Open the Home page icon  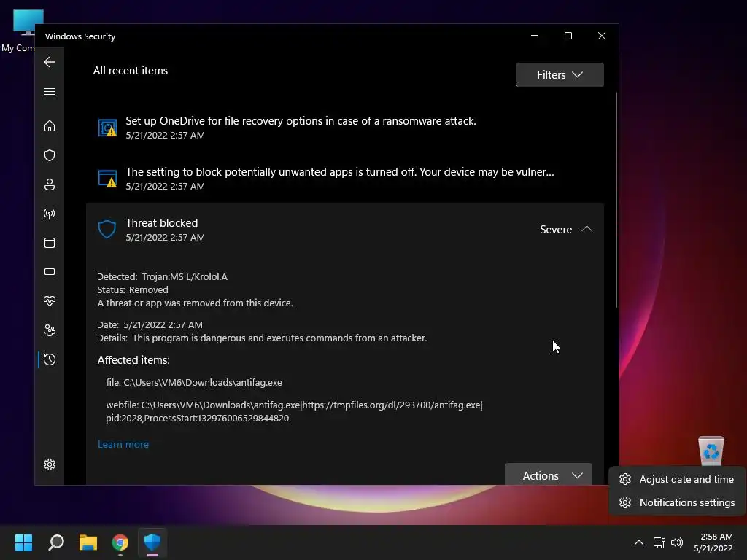click(50, 125)
